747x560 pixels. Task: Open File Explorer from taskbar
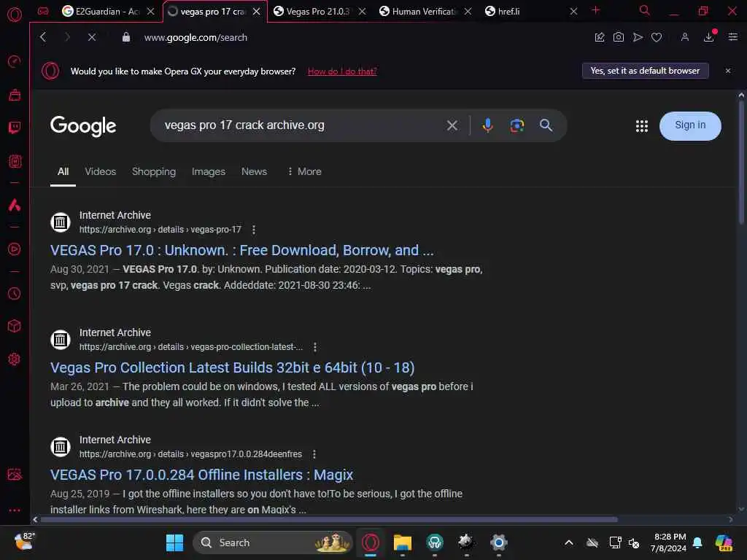pos(402,542)
